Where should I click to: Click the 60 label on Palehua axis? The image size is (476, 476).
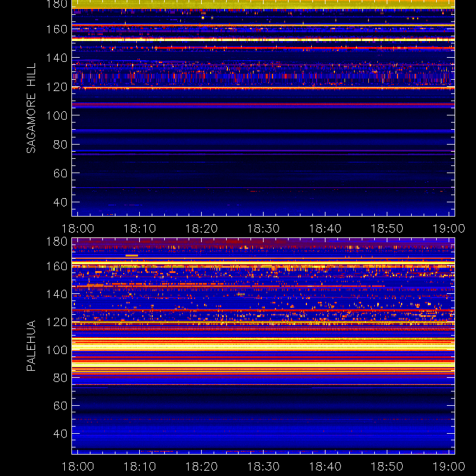click(x=60, y=406)
